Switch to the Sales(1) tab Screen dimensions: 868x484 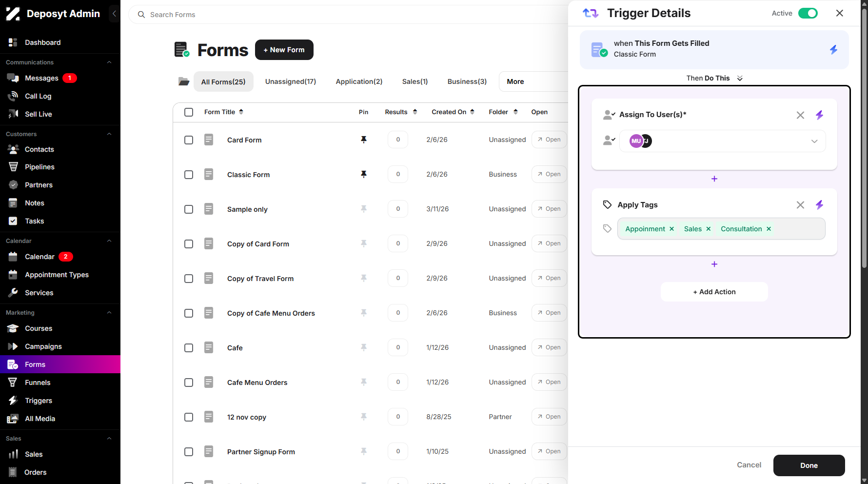[x=415, y=81]
